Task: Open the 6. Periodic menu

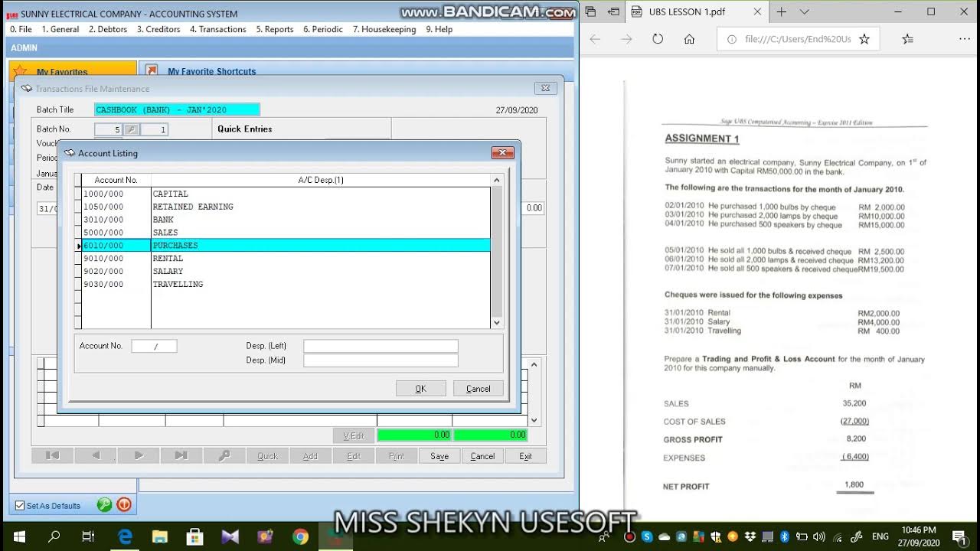Action: tap(323, 29)
